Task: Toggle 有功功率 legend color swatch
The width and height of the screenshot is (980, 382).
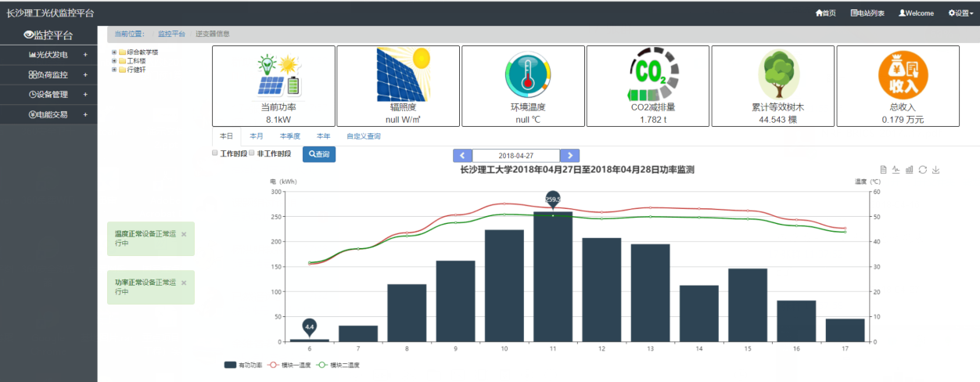Action: 230,365
